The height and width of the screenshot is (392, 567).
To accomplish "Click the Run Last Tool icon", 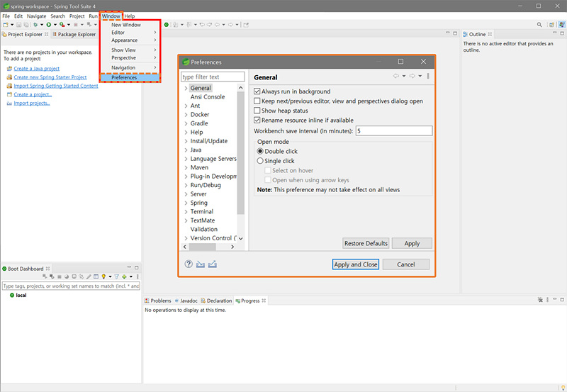I will pos(62,25).
